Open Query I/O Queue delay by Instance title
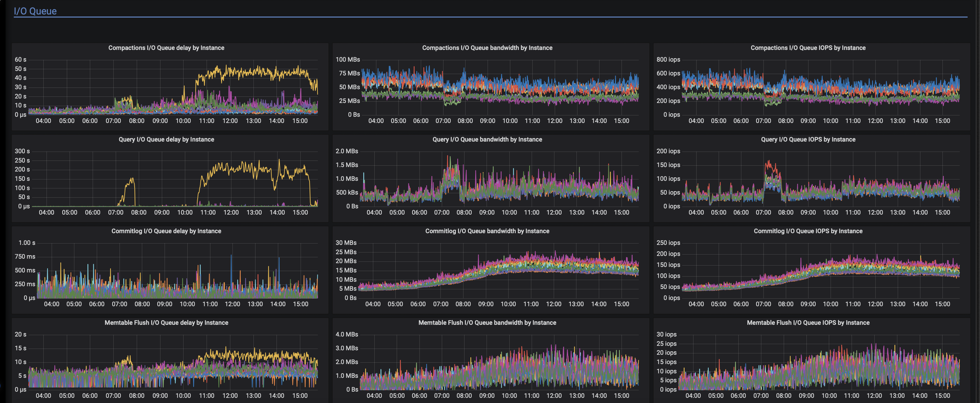This screenshot has height=403, width=980. click(x=166, y=139)
